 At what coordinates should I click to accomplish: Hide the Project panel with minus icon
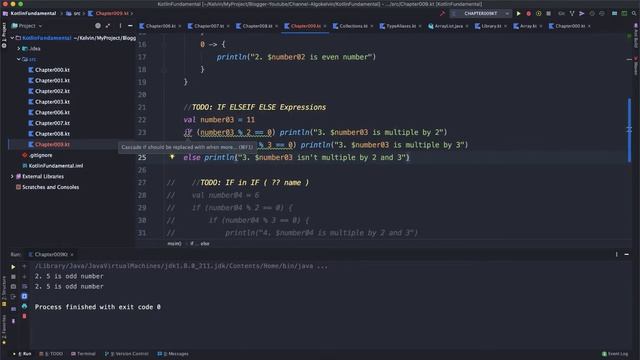[130, 26]
